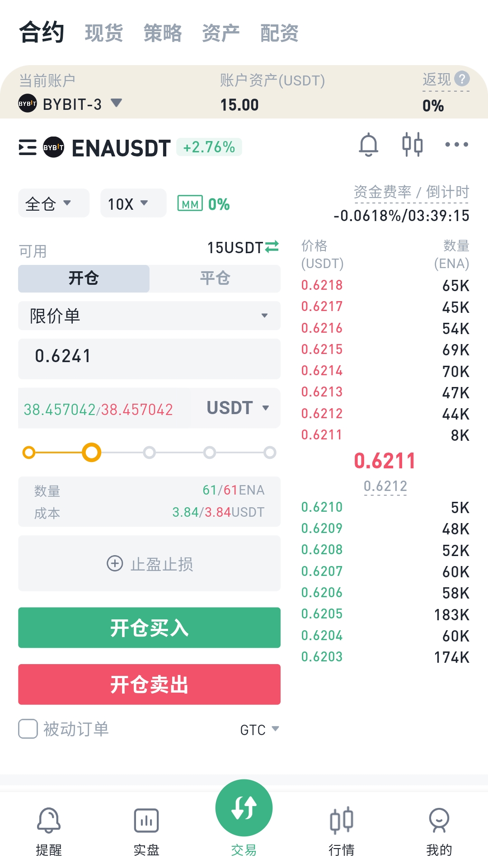488x868 pixels.
Task: Tap the plus icon for 止盈止损
Action: click(115, 563)
